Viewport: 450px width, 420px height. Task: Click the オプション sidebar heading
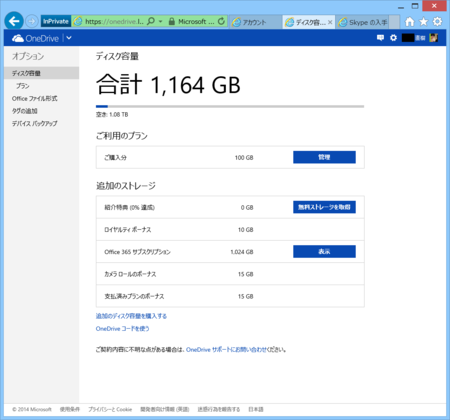click(28, 56)
